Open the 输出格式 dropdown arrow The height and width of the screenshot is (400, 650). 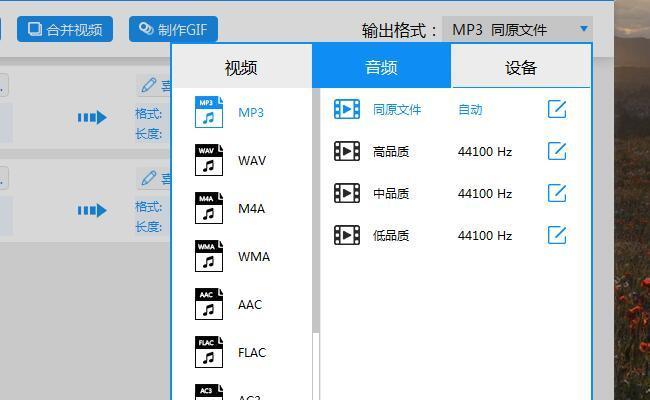pos(584,29)
